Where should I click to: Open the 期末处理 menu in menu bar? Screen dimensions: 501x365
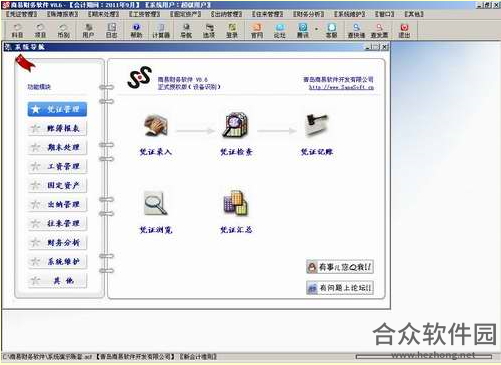[103, 14]
